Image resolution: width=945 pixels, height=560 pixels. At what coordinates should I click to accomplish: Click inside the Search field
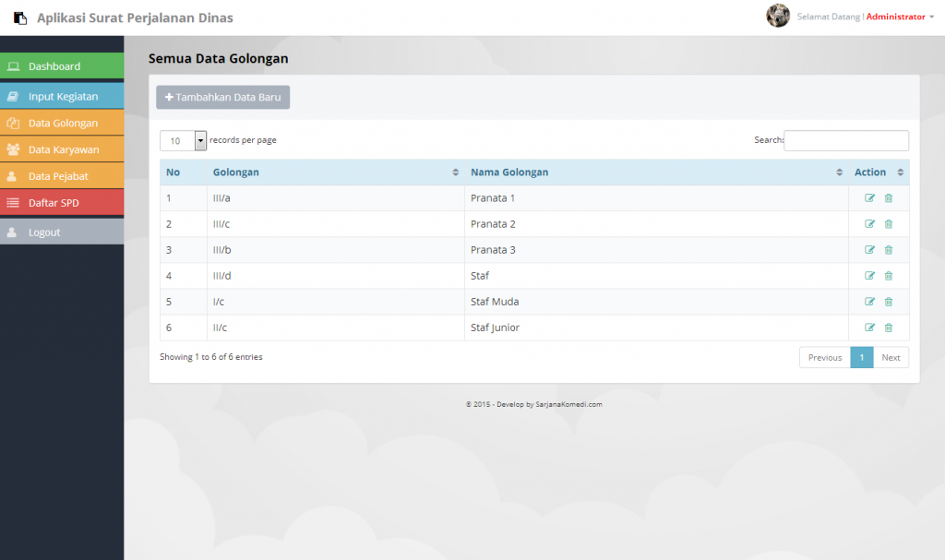(x=845, y=140)
